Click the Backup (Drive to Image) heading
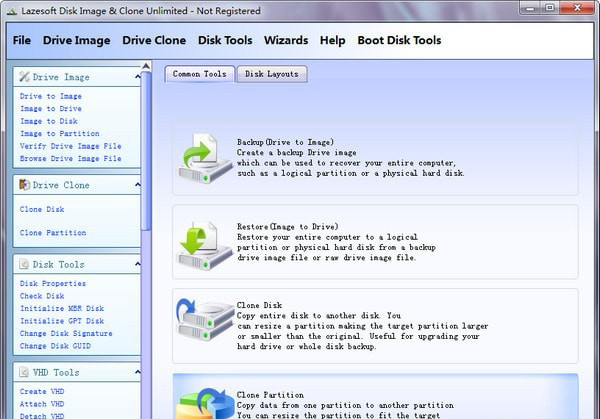The image size is (600, 419). click(x=285, y=142)
